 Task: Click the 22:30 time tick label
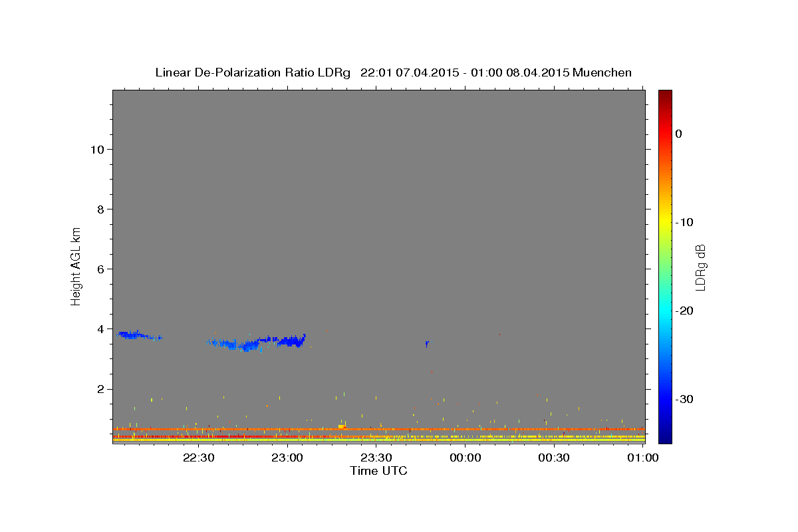click(198, 458)
